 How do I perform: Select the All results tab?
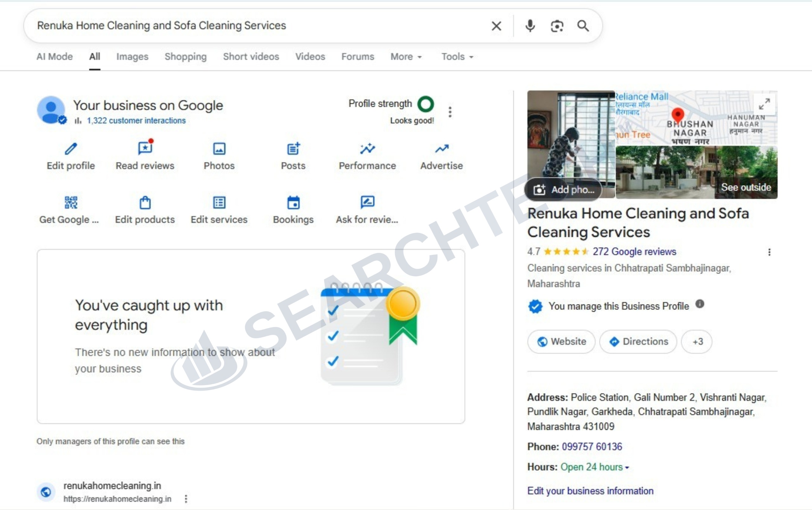[x=95, y=57]
